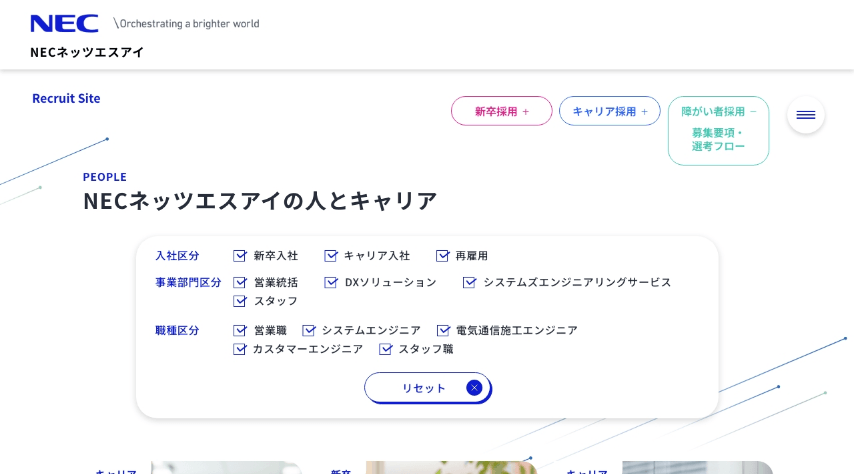Uncheck the キャリア入社 checkbox
This screenshot has height=474, width=854.
click(331, 256)
